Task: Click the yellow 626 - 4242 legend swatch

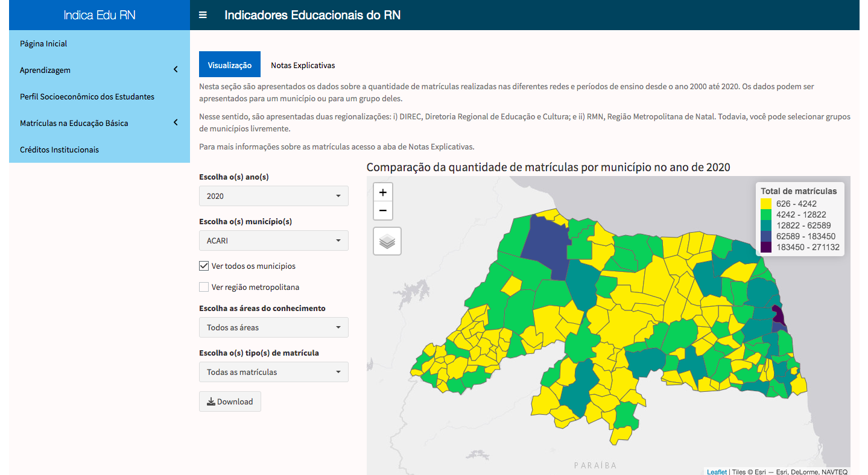Action: pyautogui.click(x=766, y=204)
